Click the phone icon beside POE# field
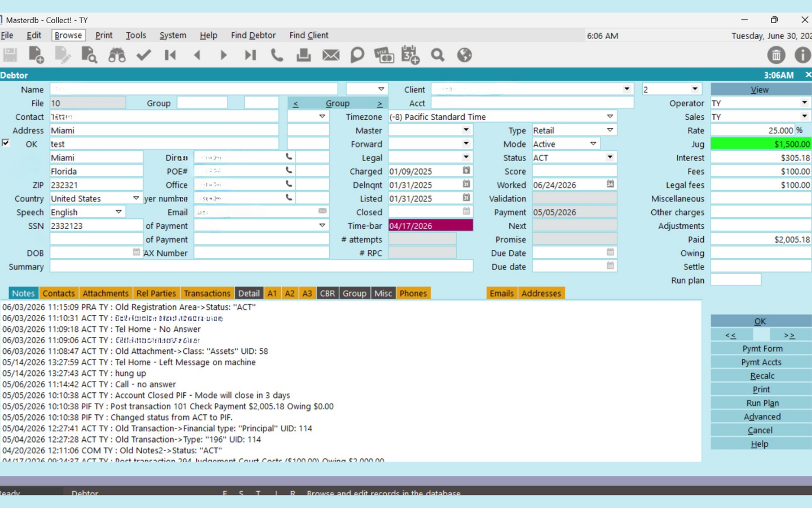812x508 pixels. [x=289, y=170]
